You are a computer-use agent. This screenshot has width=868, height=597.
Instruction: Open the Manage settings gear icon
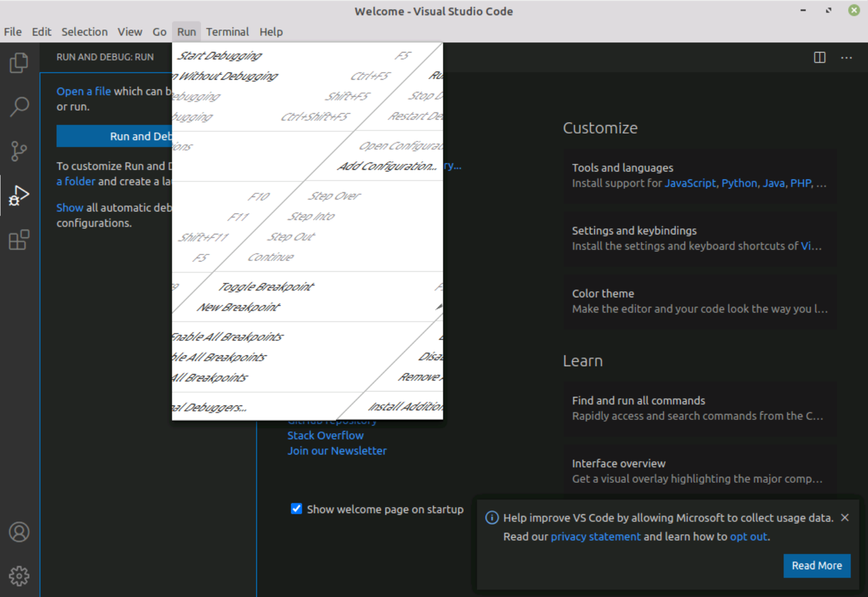pyautogui.click(x=19, y=576)
